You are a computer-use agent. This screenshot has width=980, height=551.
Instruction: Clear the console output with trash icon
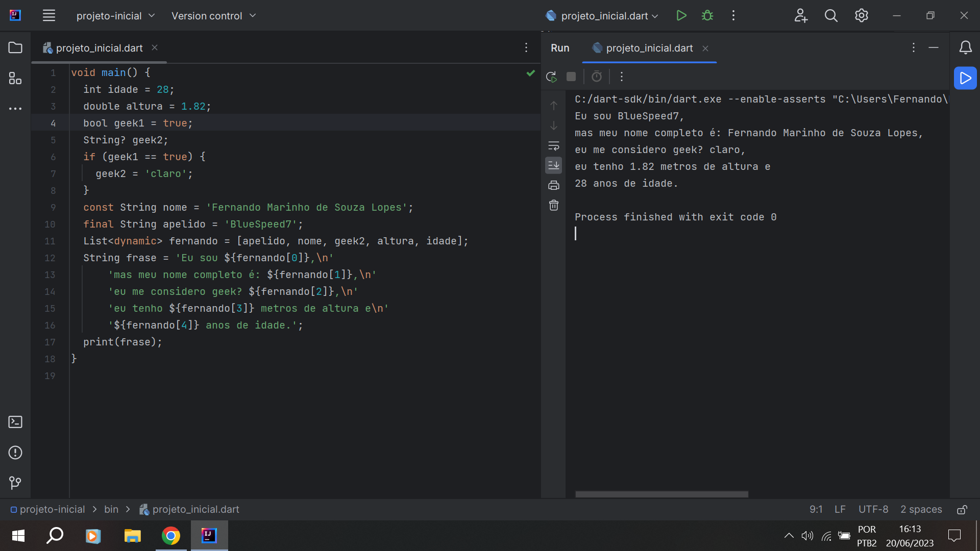pos(554,205)
